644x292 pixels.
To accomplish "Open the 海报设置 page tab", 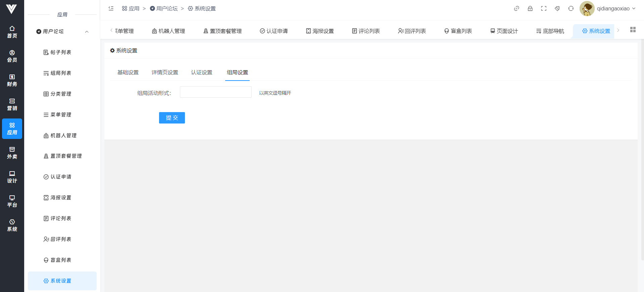I will coord(320,31).
